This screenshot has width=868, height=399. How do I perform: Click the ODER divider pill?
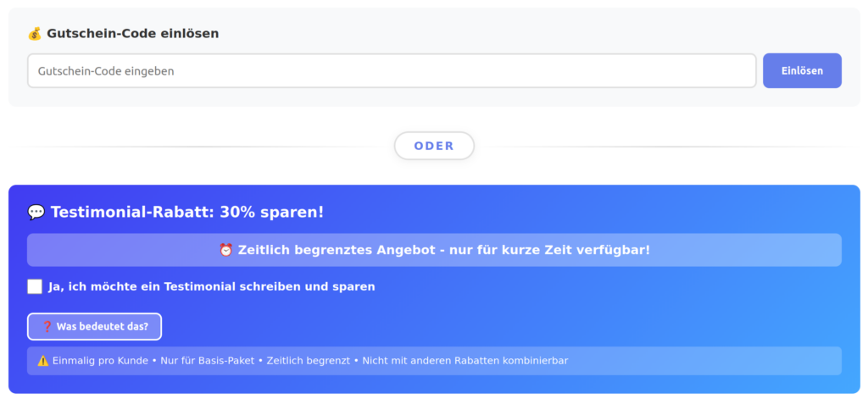pos(434,146)
